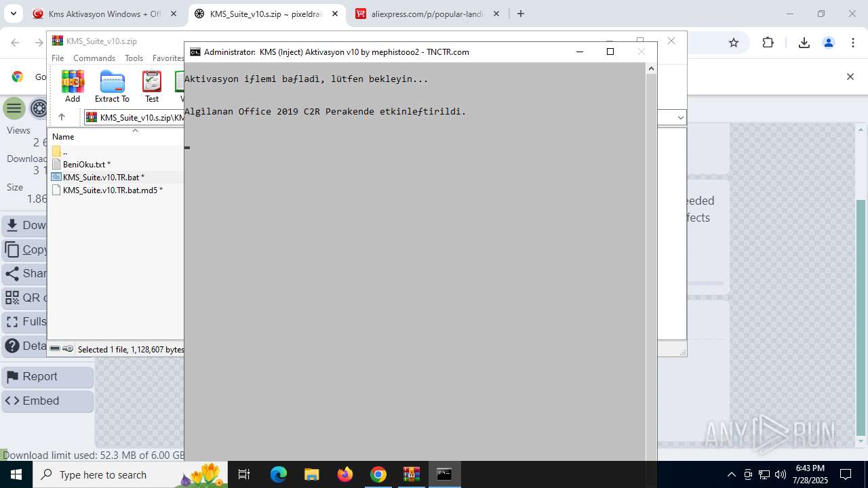This screenshot has width=868, height=488.
Task: Click the Report button on pixeldrain
Action: pos(47,377)
